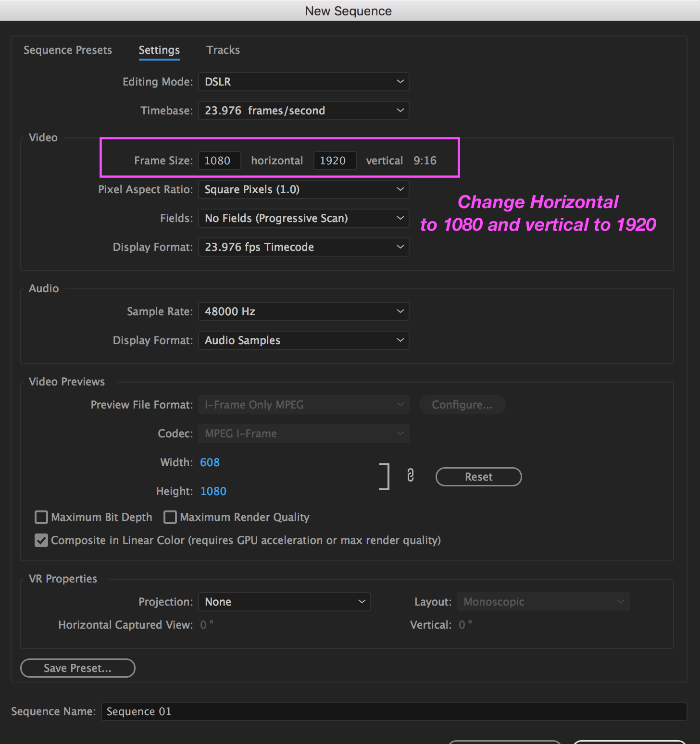Open the Sample Rate 48000 Hz dropdown
This screenshot has width=700, height=744.
pos(303,311)
